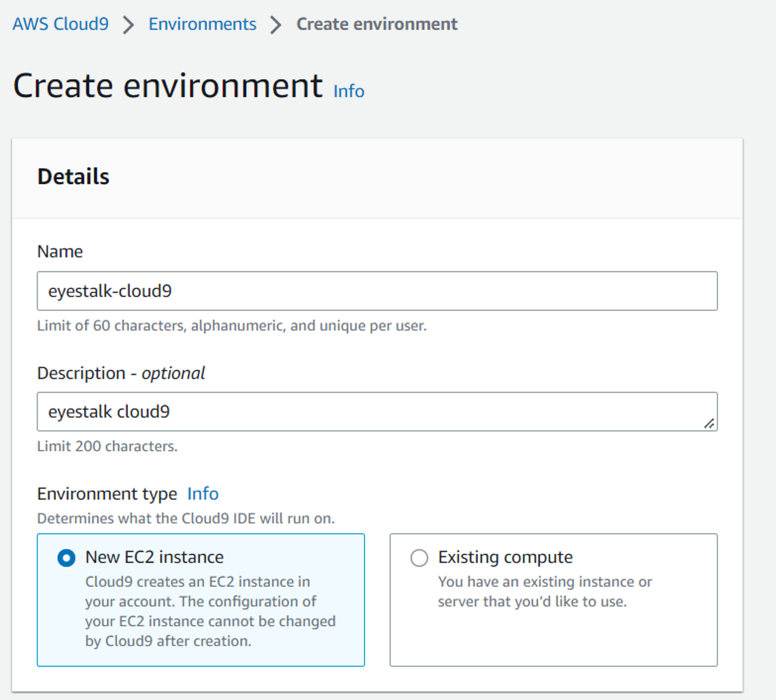Go to the Environments breadcrumb link
The image size is (776, 700).
coord(202,24)
